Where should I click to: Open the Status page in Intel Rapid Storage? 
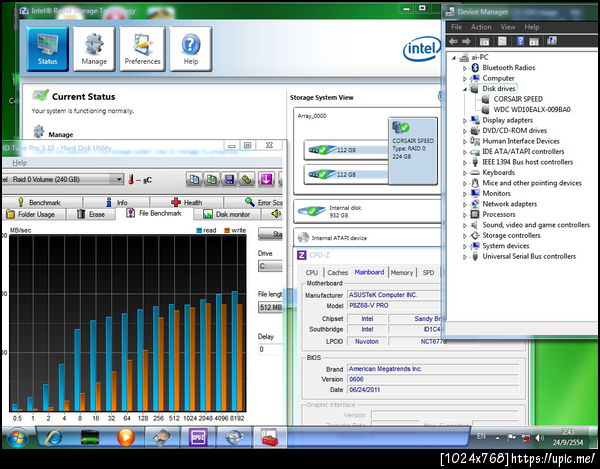47,49
